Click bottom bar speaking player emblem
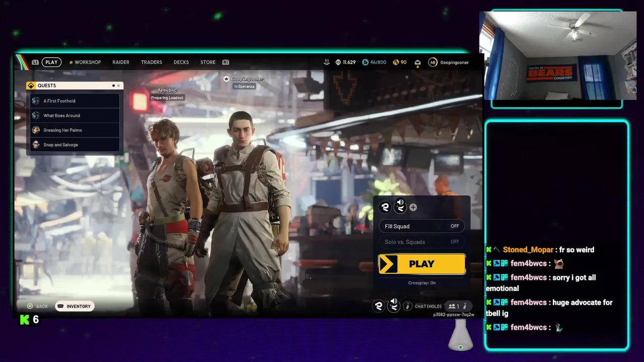Viewport: 644px width, 362px height. click(394, 305)
